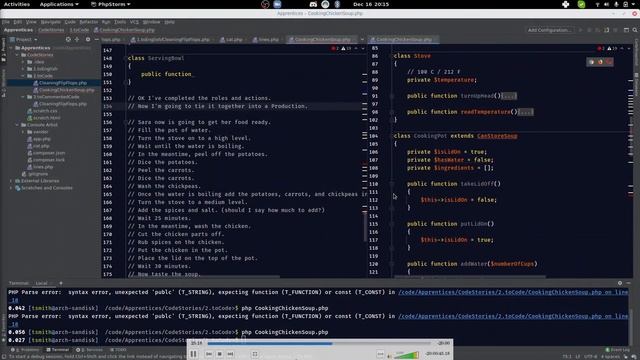Screen dimensions: 640x360
Task: Open composer.json in the project tree
Action: tap(49, 153)
